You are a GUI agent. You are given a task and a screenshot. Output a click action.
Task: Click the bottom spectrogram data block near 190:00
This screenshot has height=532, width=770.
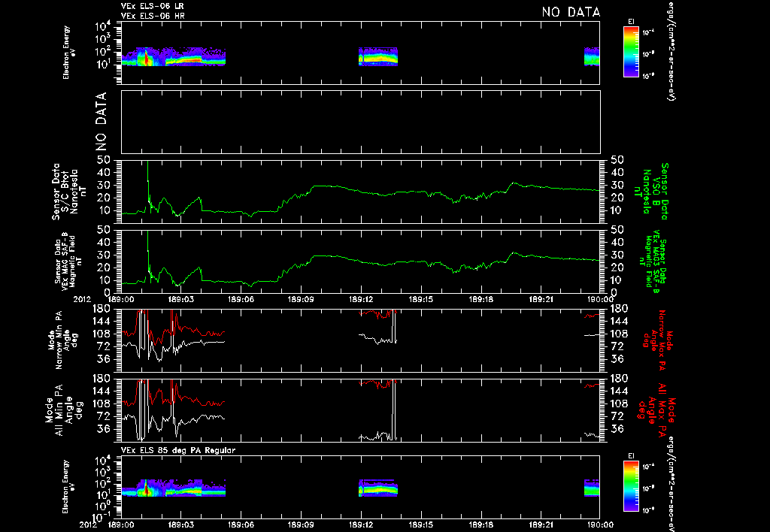592,488
